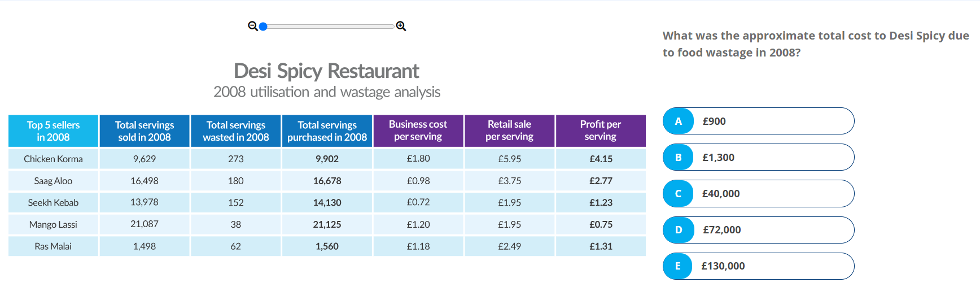
Task: Click the blue circle labeled C
Action: [x=679, y=193]
